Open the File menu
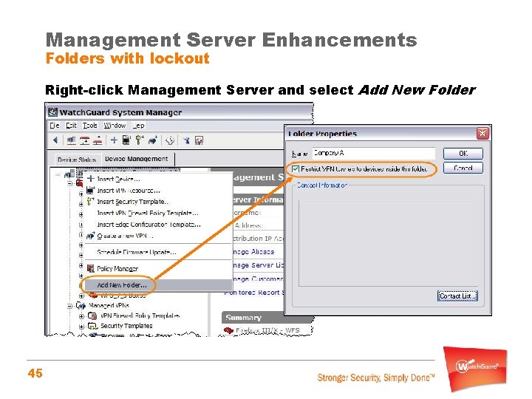The height and width of the screenshot is (399, 532). click(x=55, y=126)
